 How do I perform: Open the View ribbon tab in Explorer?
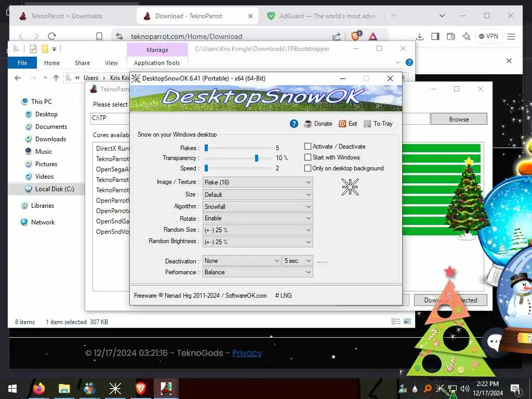click(x=111, y=63)
